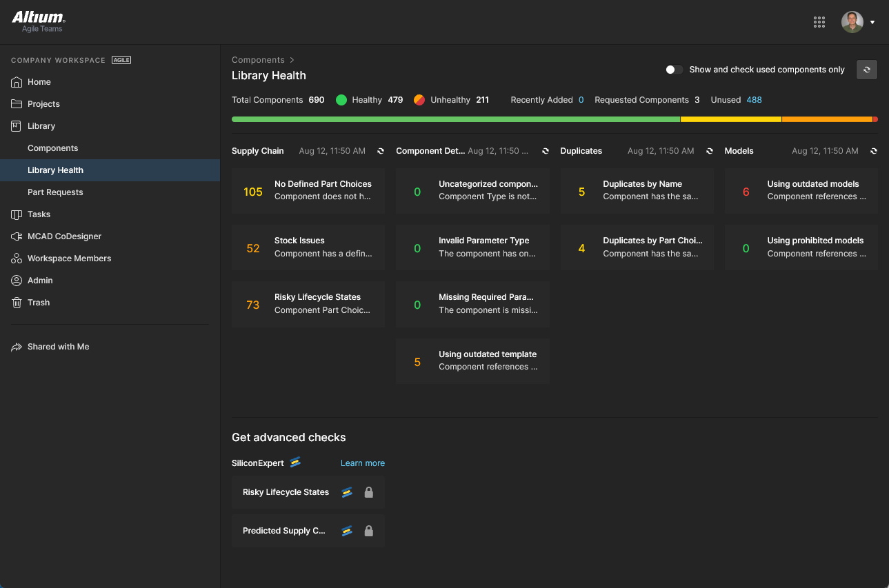The width and height of the screenshot is (889, 588).
Task: Click the refresh button beside the used-components toggle
Action: pos(866,70)
